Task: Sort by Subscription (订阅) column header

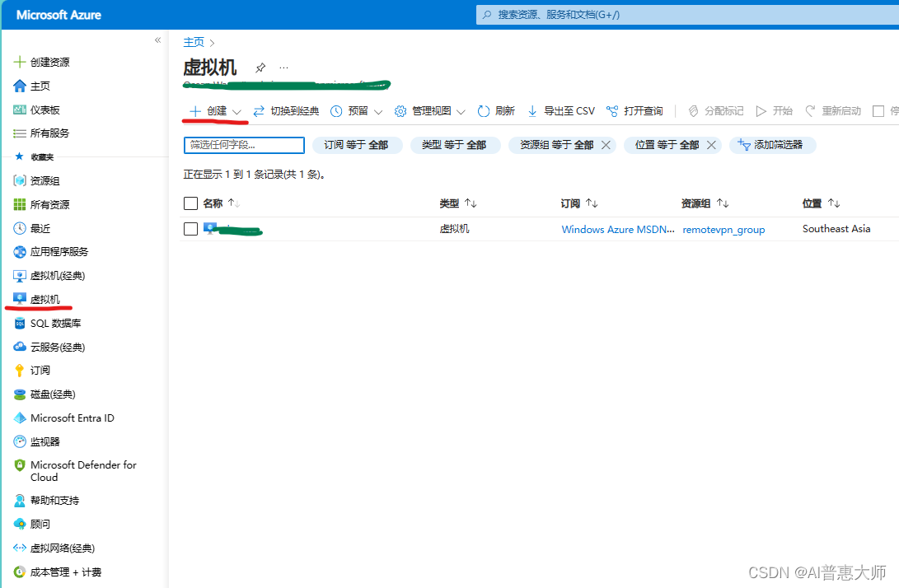Action: tap(579, 203)
